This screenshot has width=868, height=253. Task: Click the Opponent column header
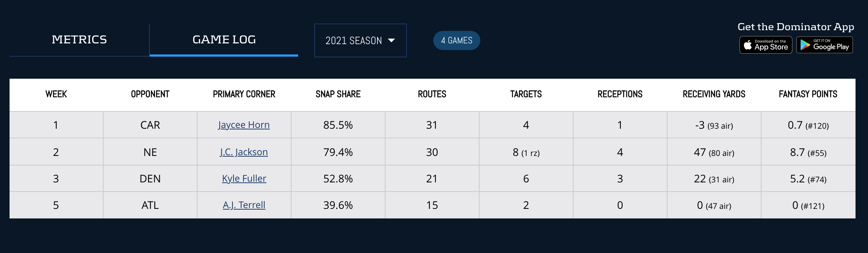pos(150,94)
